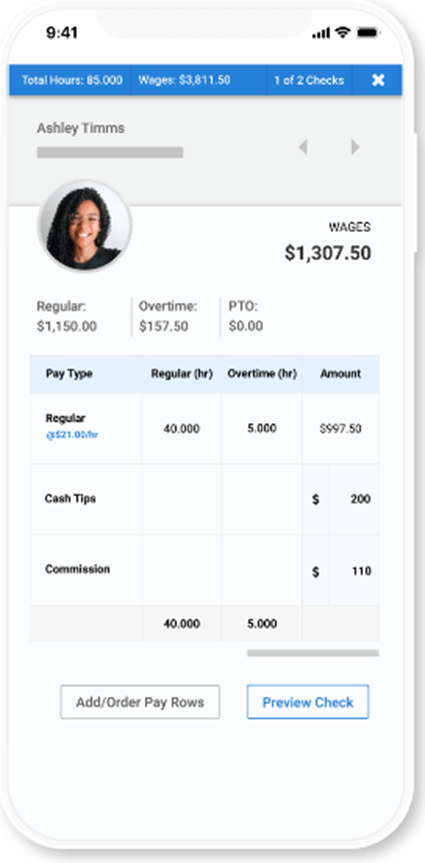Go to next employee with right arrow

click(x=355, y=147)
